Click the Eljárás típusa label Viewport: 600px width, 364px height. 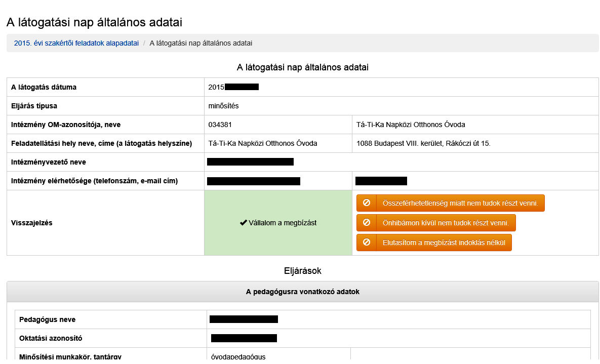[x=34, y=106]
